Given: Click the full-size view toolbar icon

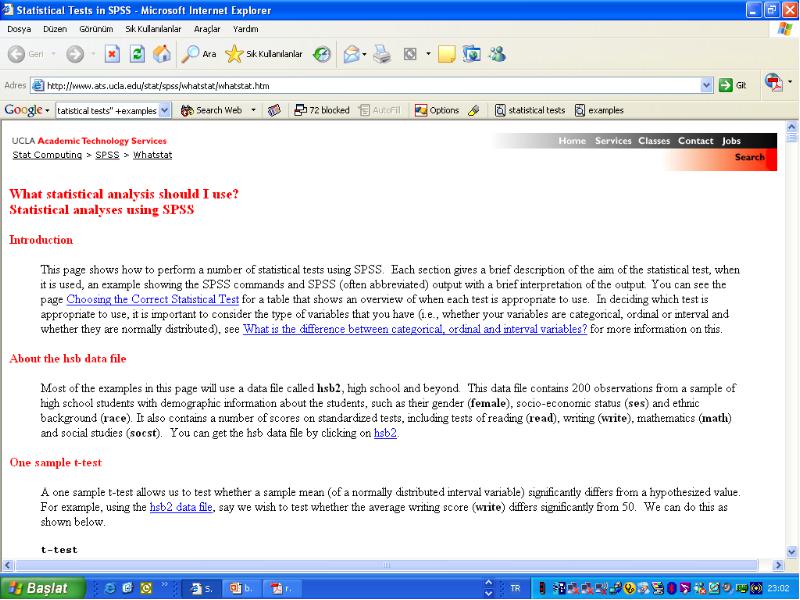Looking at the screenshot, I should [410, 54].
